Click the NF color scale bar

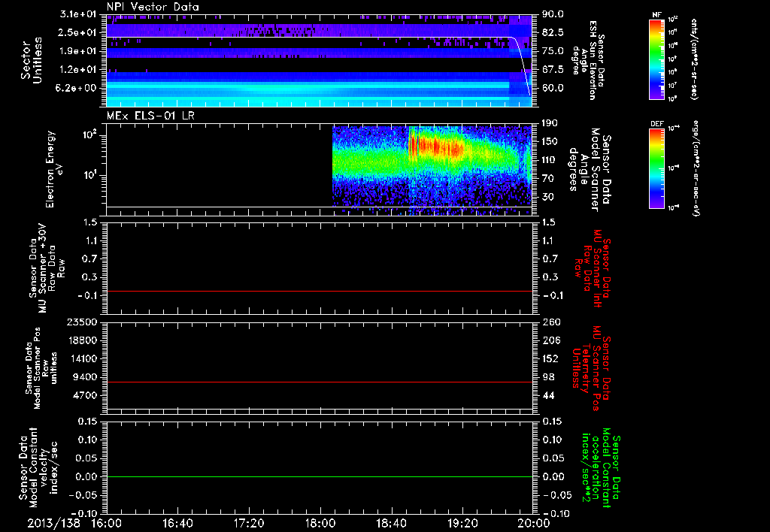click(x=655, y=59)
